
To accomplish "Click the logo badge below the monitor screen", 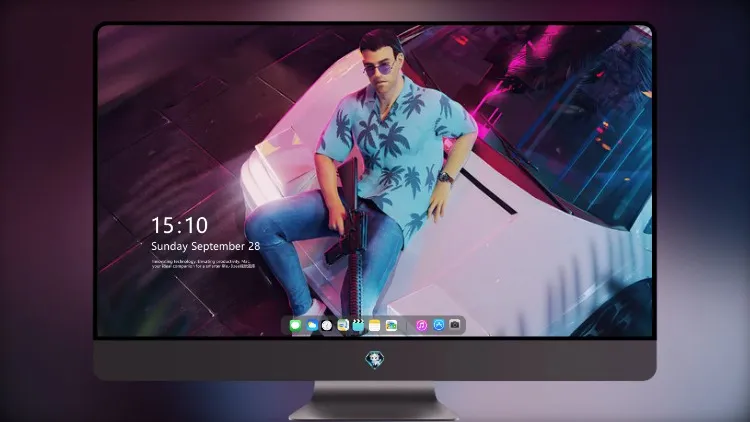I will click(375, 360).
